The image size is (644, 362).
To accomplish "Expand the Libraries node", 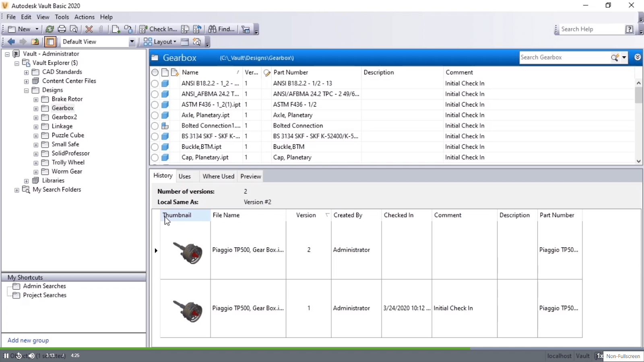I will (26, 180).
